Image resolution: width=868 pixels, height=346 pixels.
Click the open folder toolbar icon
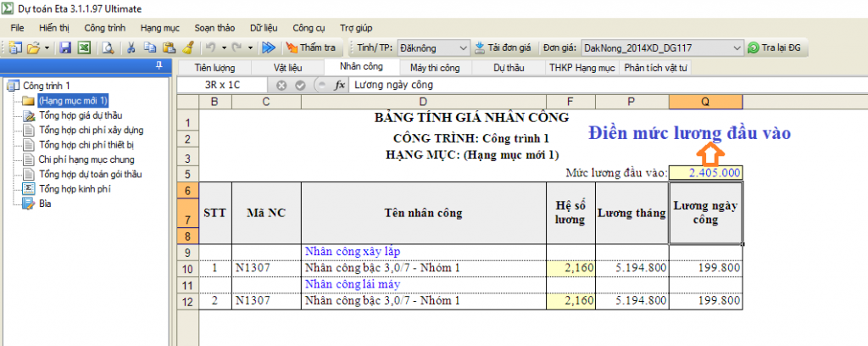coord(33,48)
